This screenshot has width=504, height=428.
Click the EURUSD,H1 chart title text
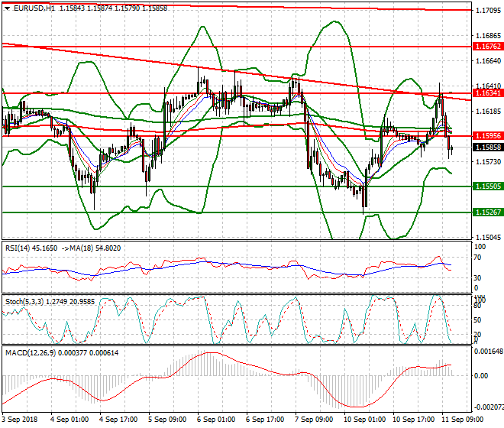point(34,8)
